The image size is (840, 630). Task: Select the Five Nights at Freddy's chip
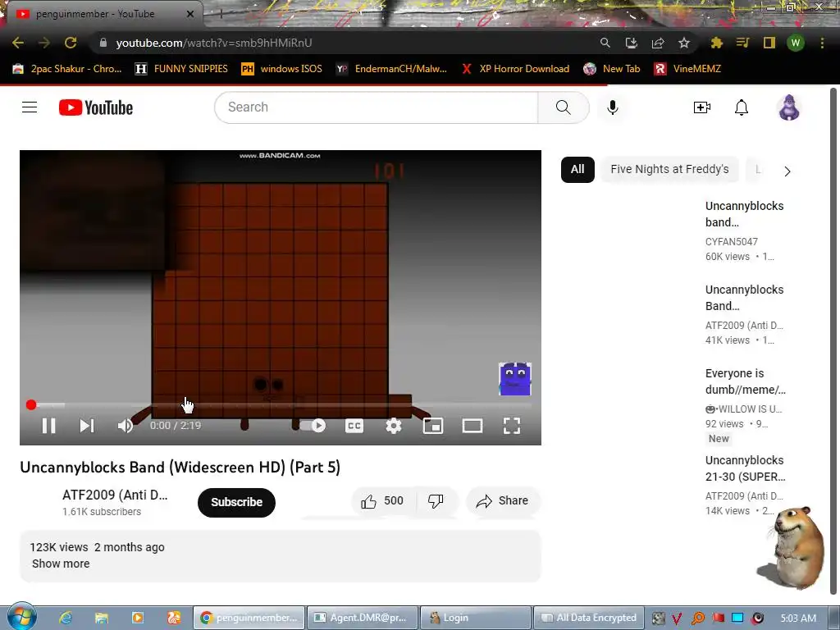[669, 169]
